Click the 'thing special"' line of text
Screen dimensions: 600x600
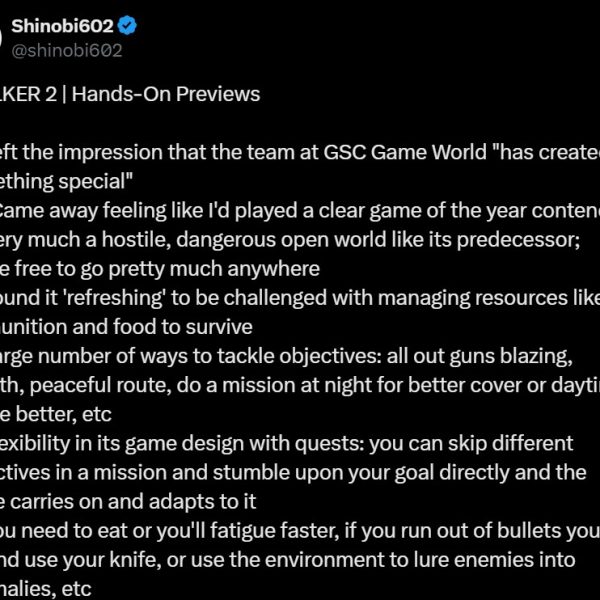click(66, 181)
